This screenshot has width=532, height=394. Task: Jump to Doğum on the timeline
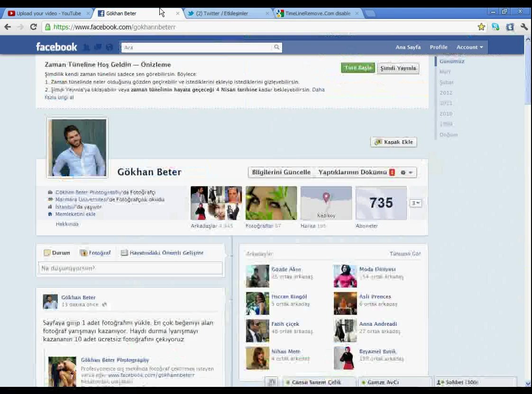449,135
